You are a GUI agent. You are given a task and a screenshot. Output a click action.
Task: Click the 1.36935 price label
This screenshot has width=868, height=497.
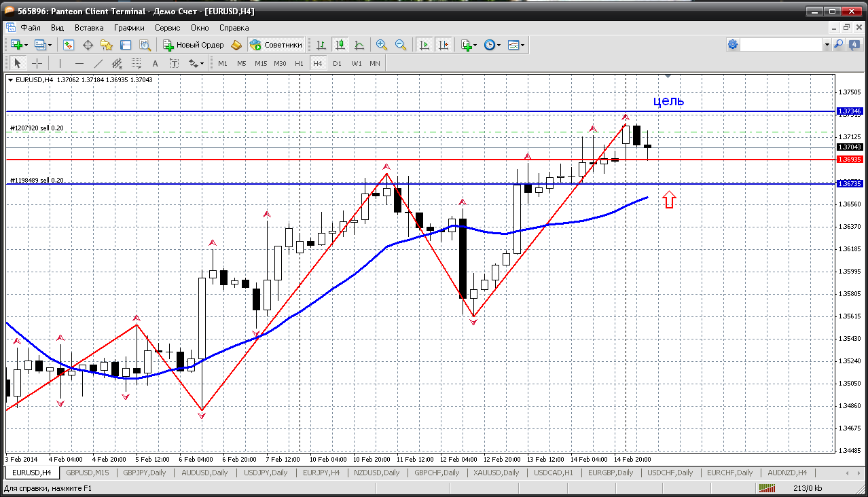pyautogui.click(x=850, y=160)
